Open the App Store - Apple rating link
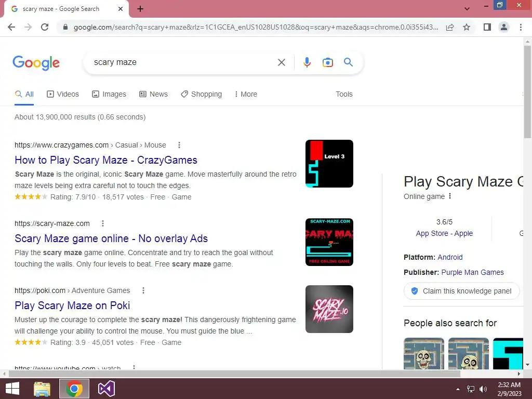 444,233
